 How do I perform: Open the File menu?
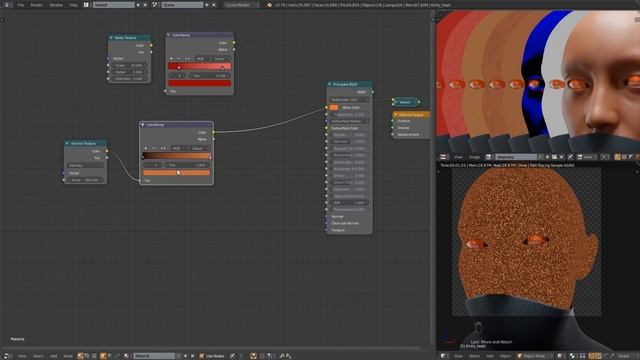[20, 5]
